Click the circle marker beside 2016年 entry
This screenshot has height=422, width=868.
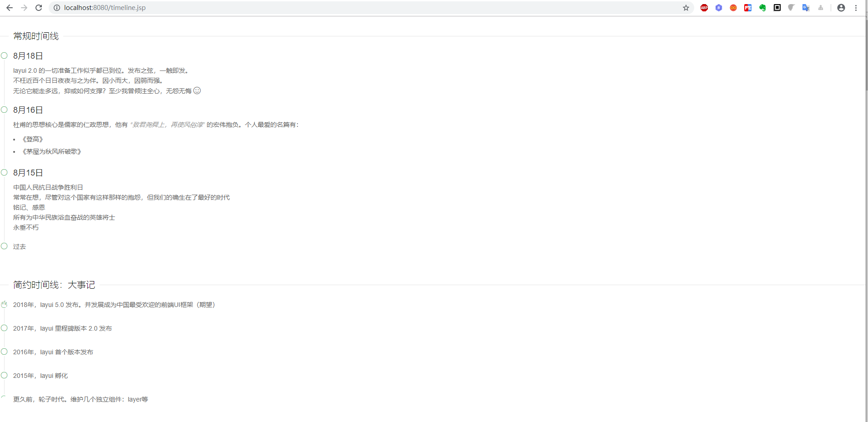coord(4,352)
